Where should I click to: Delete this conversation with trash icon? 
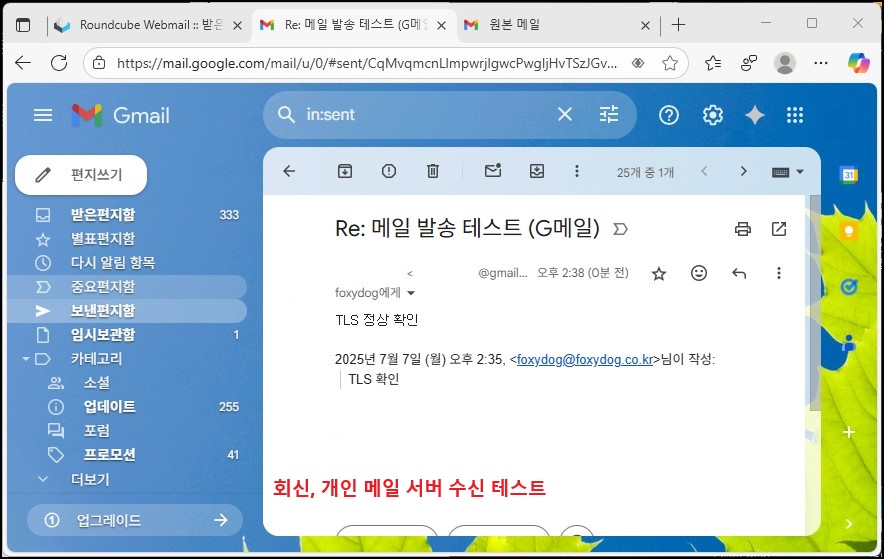432,171
